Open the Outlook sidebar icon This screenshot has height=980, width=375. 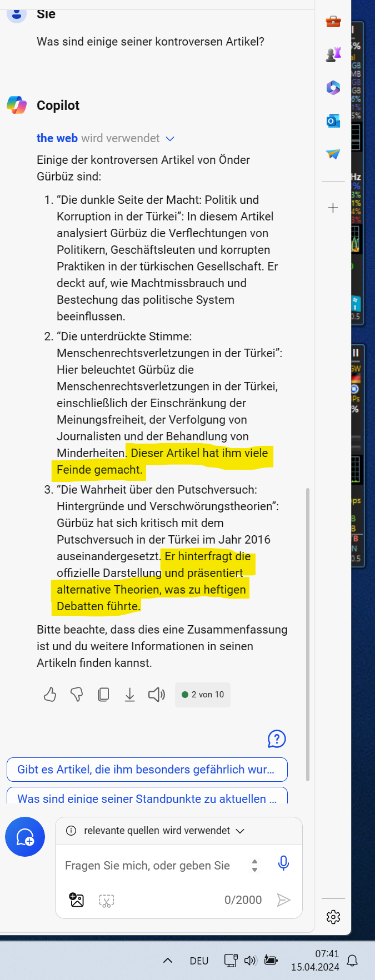[333, 121]
